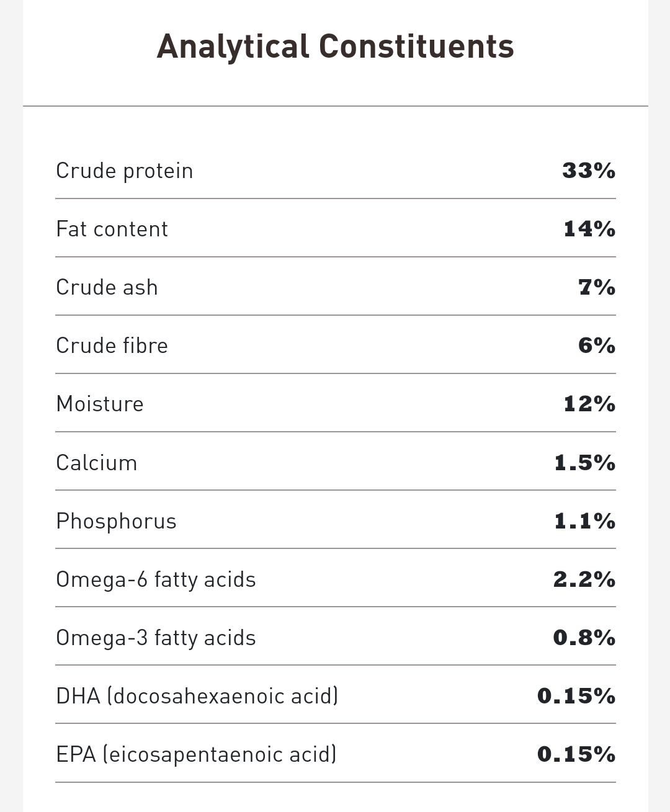Click the 6% crude fibre value
The image size is (670, 812).
596,346
